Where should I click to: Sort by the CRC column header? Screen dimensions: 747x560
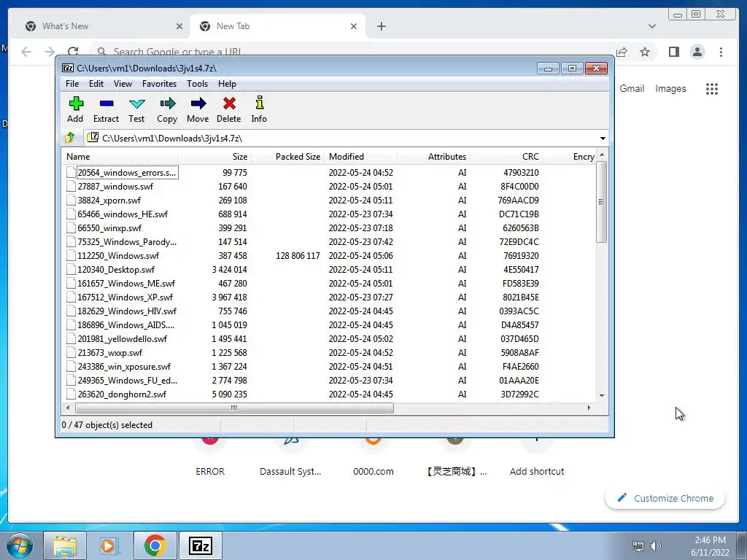point(506,157)
